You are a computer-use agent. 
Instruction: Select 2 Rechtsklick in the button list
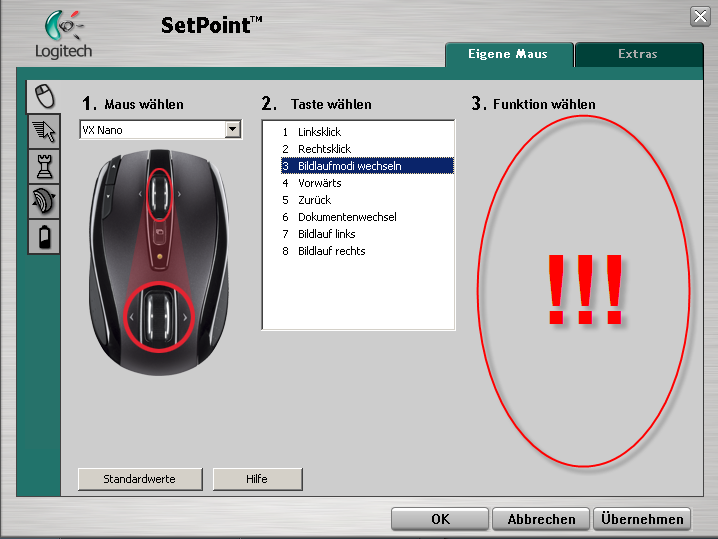367,149
